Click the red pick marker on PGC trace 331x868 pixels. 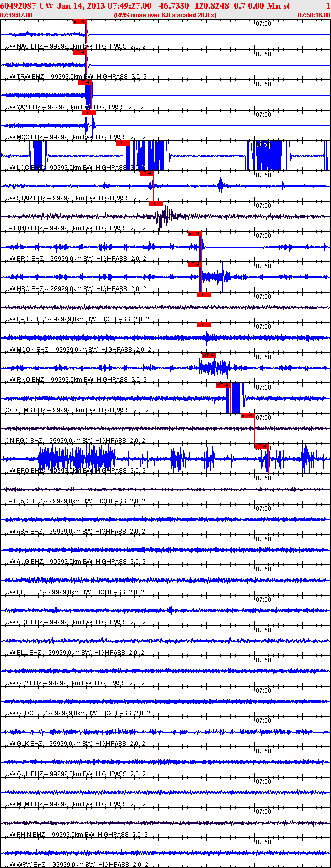tap(247, 416)
